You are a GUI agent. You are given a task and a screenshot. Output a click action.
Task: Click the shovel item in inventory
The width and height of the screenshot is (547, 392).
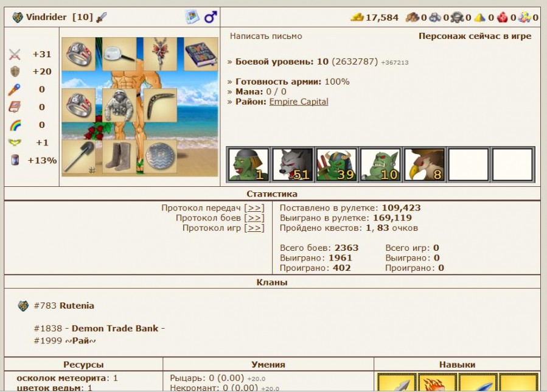coord(78,156)
